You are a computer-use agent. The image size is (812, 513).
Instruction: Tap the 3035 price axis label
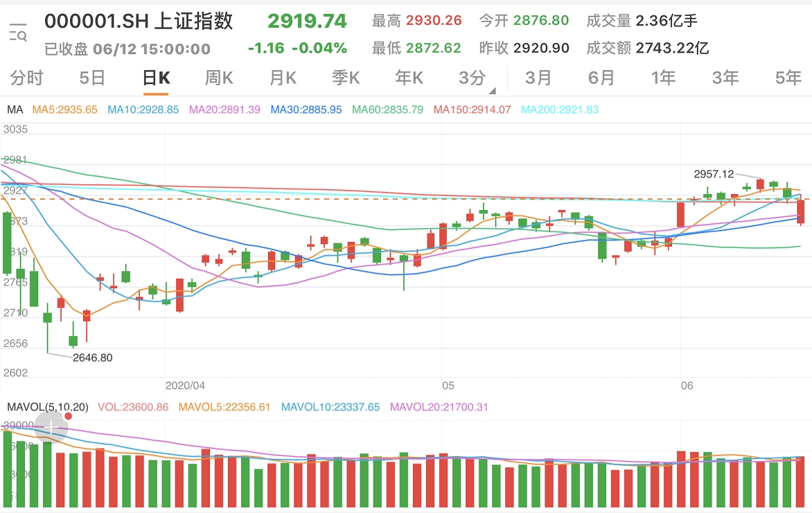[x=15, y=129]
